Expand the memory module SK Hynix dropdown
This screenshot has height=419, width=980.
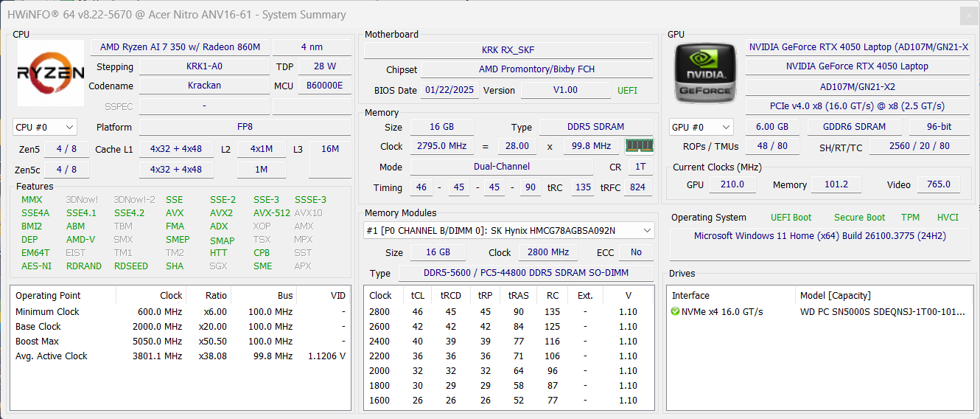508,231
